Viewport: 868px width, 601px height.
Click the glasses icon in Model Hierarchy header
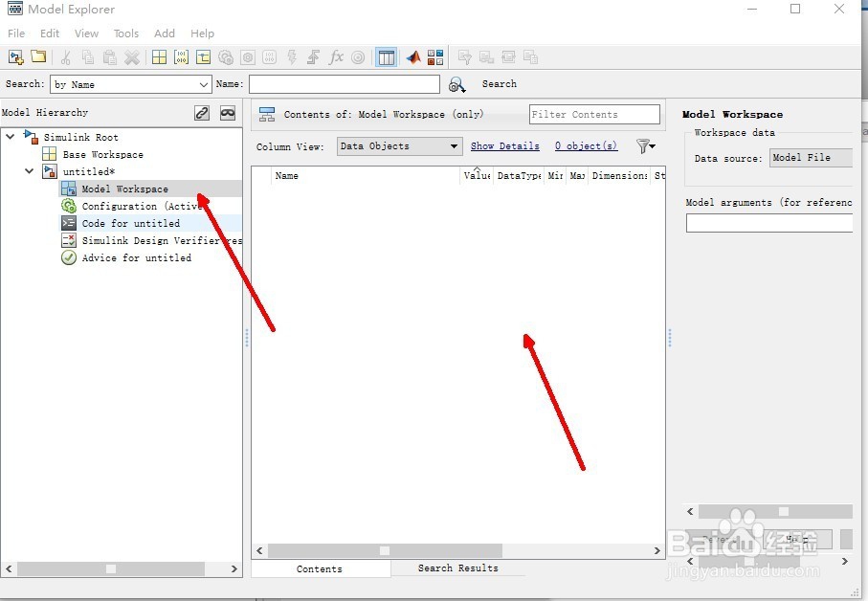tap(227, 112)
